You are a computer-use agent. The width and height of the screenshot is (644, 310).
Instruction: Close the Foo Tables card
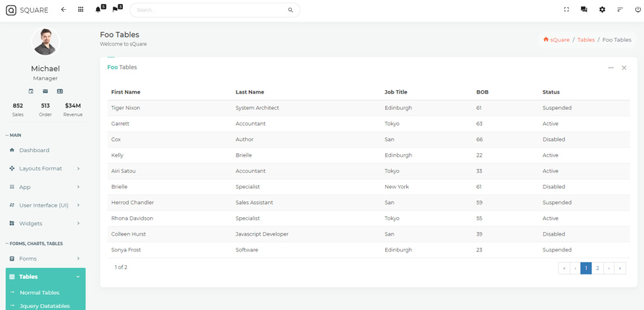(x=624, y=68)
